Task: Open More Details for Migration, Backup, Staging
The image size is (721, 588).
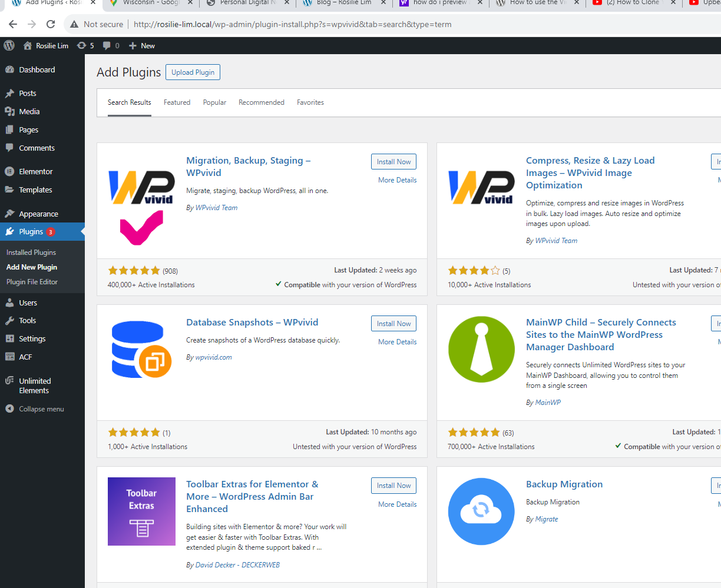Action: click(397, 180)
